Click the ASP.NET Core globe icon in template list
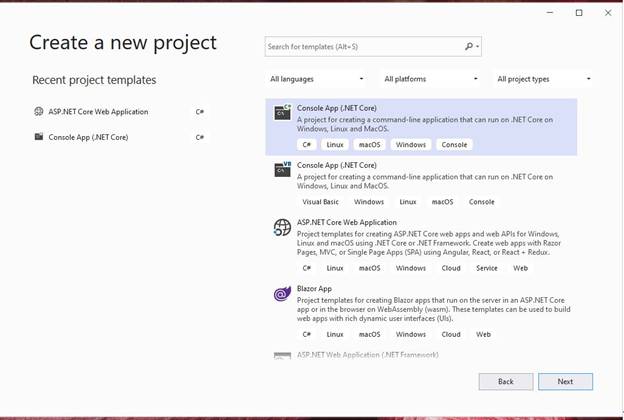Image resolution: width=624 pixels, height=420 pixels. pos(282,227)
